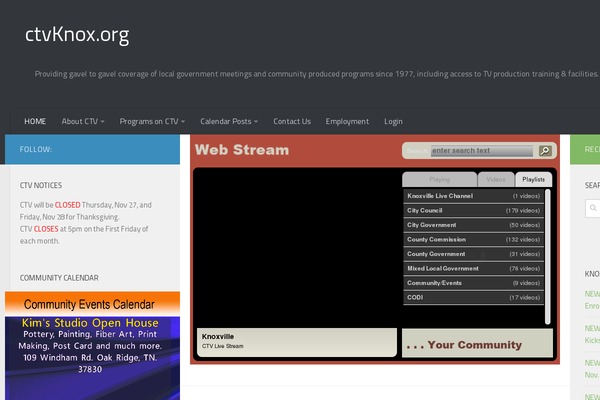
Task: Click the Knoxville CTV Live Stream caption
Action: click(x=297, y=342)
